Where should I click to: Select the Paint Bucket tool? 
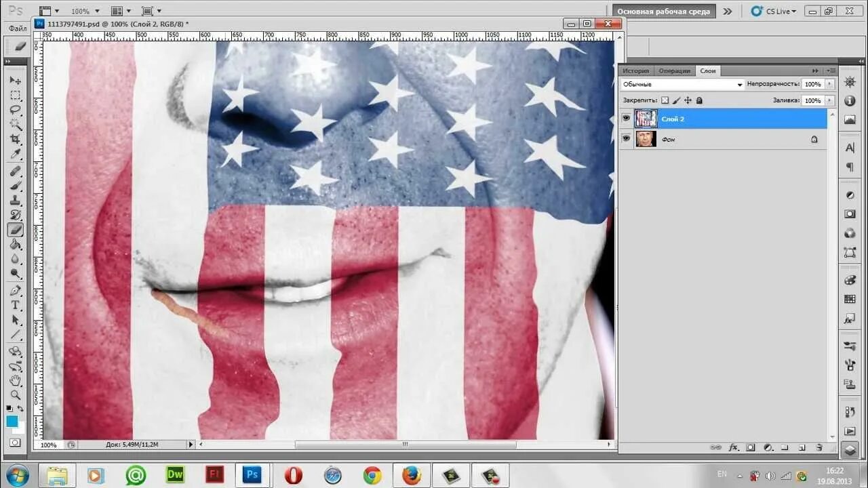click(x=15, y=245)
